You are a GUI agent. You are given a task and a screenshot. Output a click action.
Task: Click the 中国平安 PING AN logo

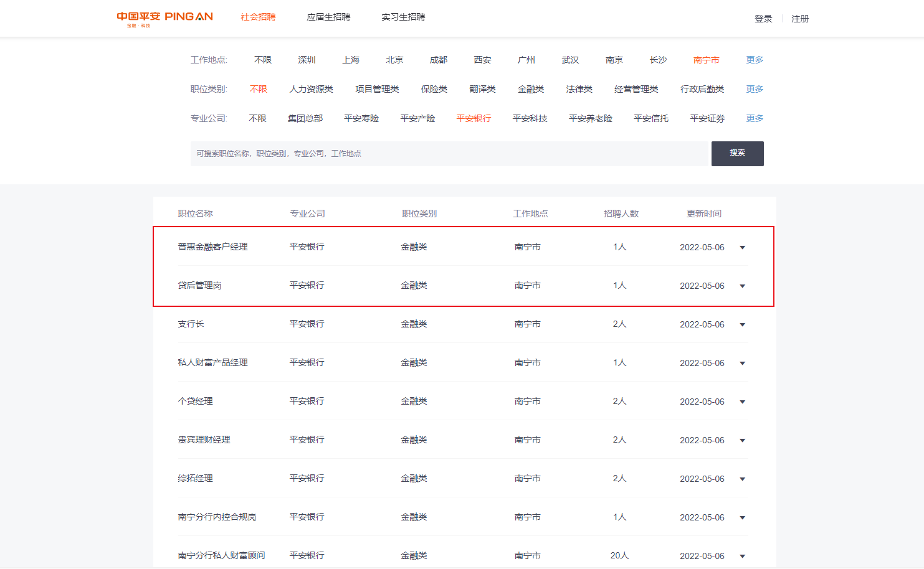tap(164, 19)
